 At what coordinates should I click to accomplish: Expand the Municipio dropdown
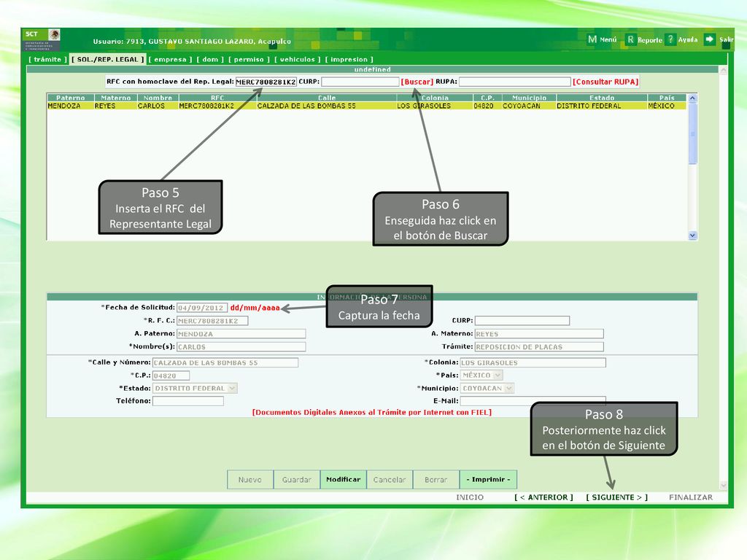(x=487, y=388)
